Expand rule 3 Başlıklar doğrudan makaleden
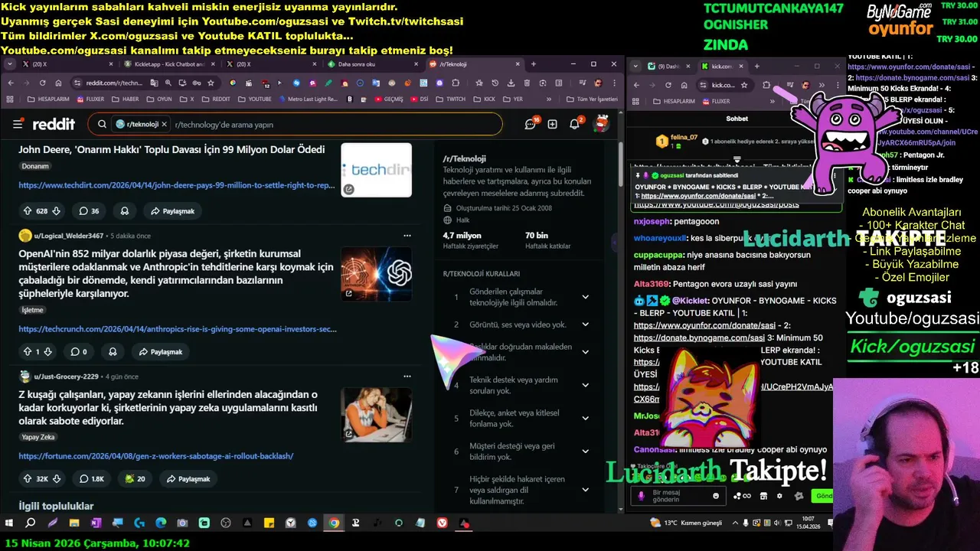Image resolution: width=980 pixels, height=551 pixels. [x=585, y=352]
